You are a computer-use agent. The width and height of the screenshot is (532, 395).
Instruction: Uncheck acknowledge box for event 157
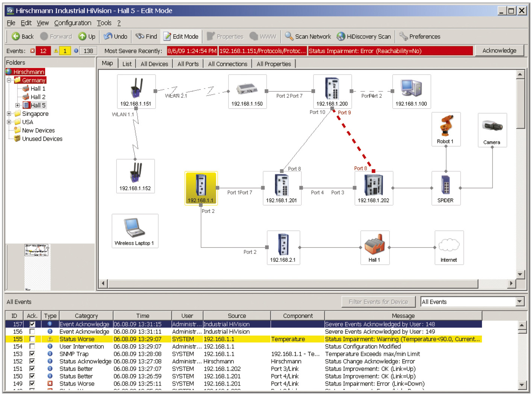point(32,324)
